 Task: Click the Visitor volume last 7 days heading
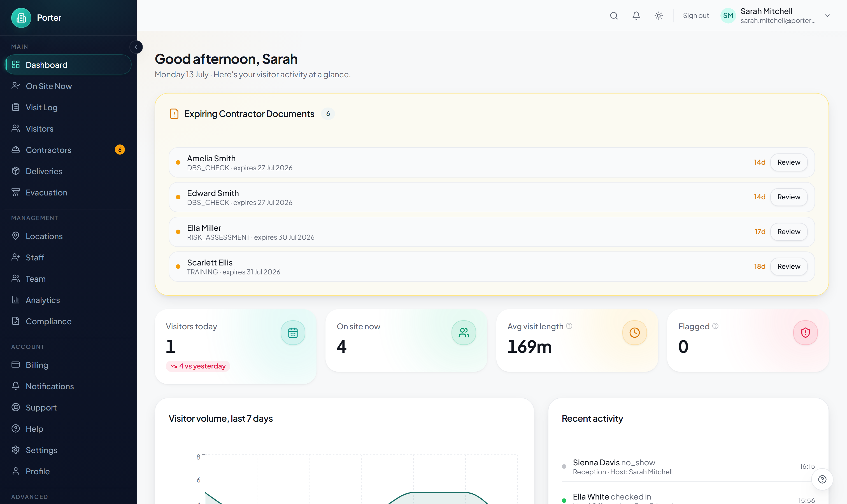(x=220, y=418)
